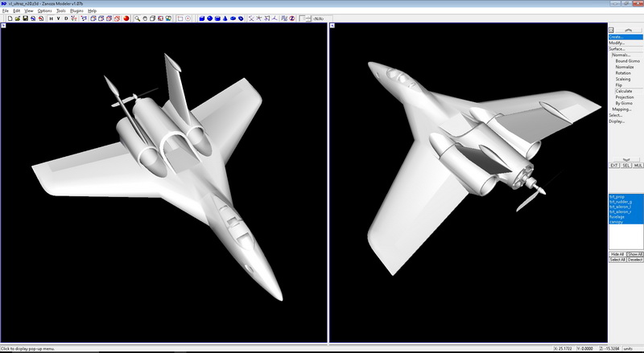This screenshot has width=644, height=353.
Task: Click the blue torus primitive icon
Action: click(233, 18)
